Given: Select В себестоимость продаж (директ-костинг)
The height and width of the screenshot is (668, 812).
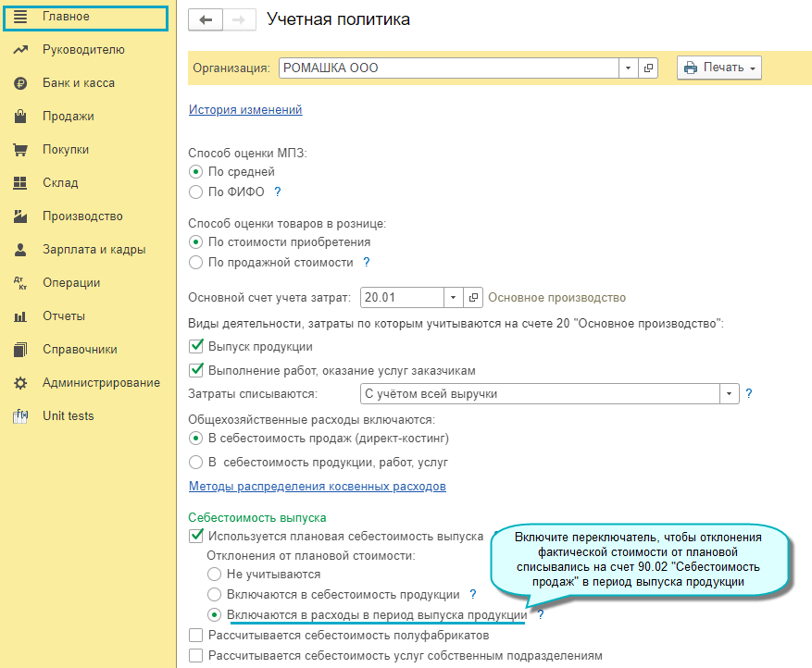Looking at the screenshot, I should (195, 439).
